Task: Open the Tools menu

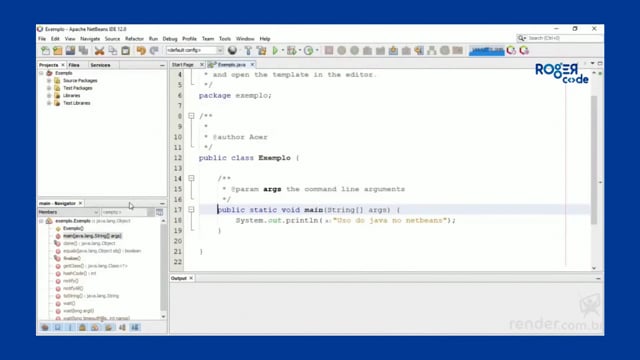Action: click(225, 39)
